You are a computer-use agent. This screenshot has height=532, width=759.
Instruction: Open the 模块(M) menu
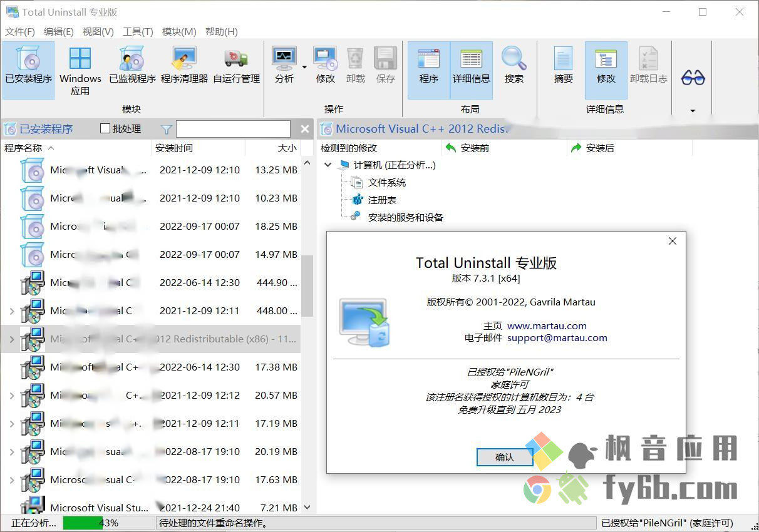[x=179, y=31]
